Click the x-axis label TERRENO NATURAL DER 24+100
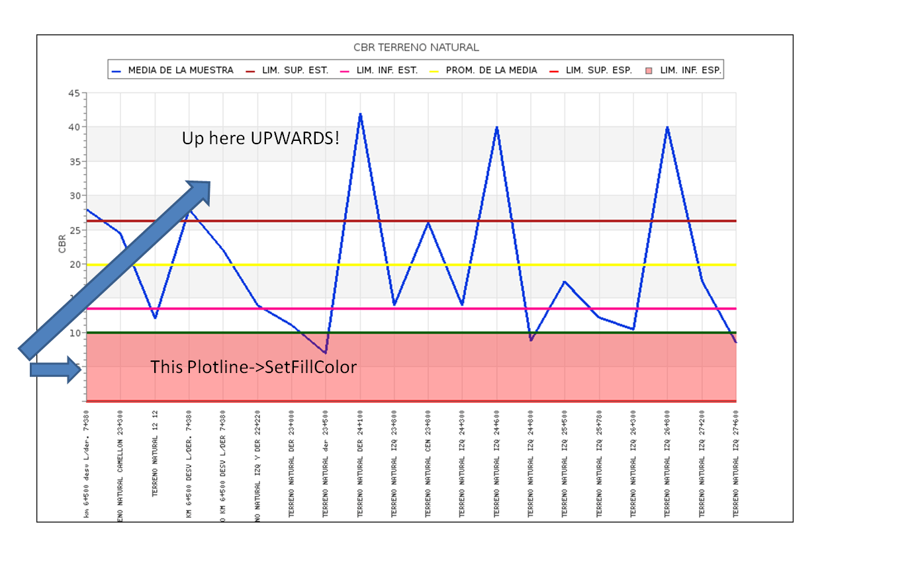The height and width of the screenshot is (588, 922). (x=360, y=464)
